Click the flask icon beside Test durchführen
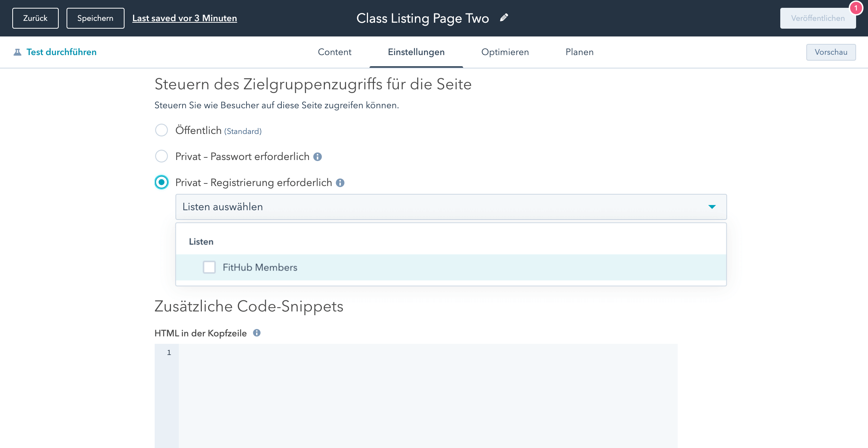The image size is (868, 448). pyautogui.click(x=17, y=52)
